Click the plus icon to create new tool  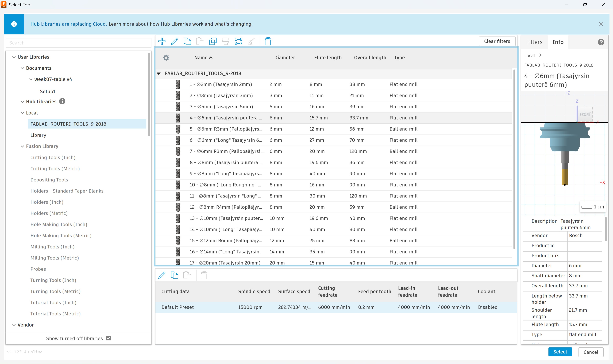pyautogui.click(x=162, y=41)
